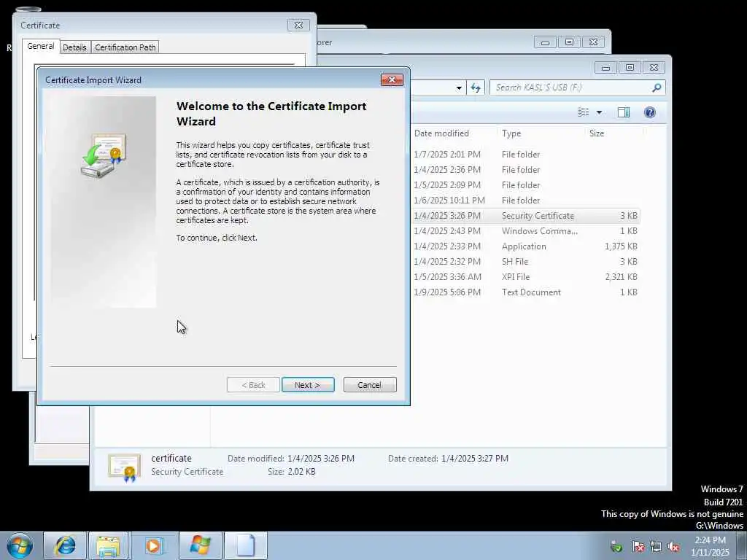The width and height of the screenshot is (747, 560).
Task: Select folder modified 1/7/2025 2:01 PM
Action: click(x=525, y=155)
